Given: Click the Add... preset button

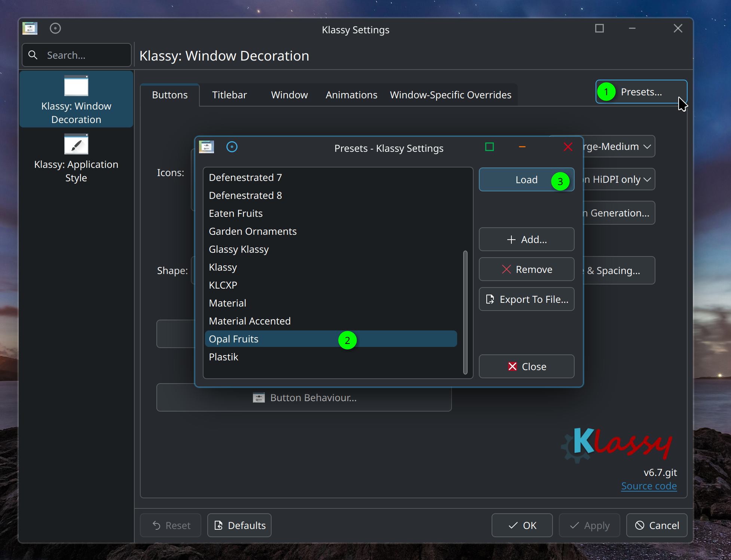Looking at the screenshot, I should pyautogui.click(x=526, y=239).
